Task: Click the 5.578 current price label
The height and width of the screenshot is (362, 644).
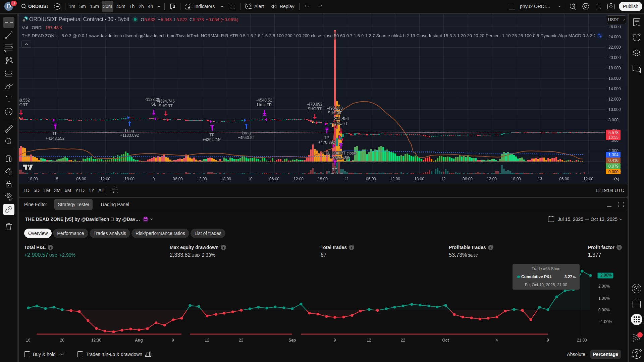Action: [613, 133]
